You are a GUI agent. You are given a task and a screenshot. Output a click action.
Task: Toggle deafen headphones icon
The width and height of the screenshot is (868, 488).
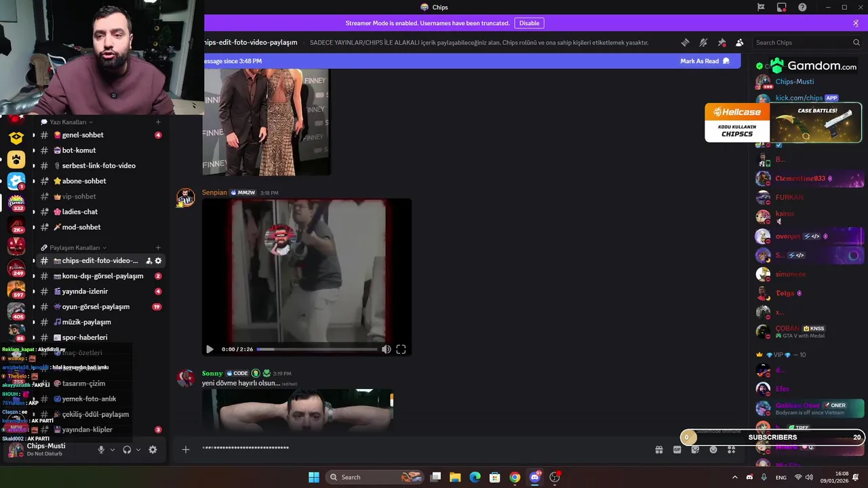(127, 449)
